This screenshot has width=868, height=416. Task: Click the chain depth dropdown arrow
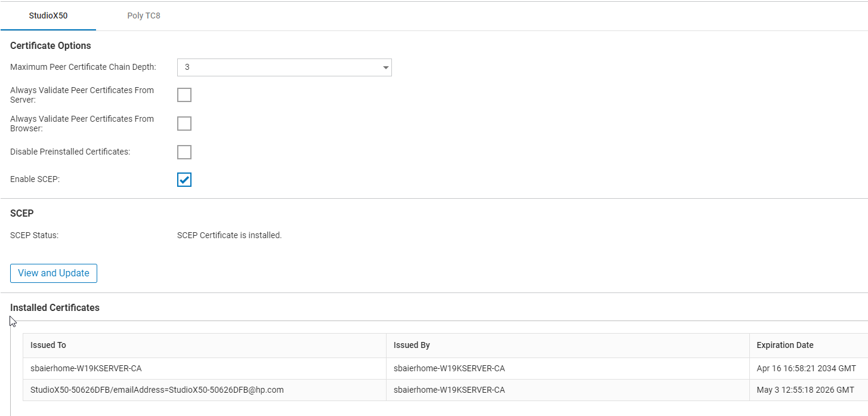[x=385, y=67]
